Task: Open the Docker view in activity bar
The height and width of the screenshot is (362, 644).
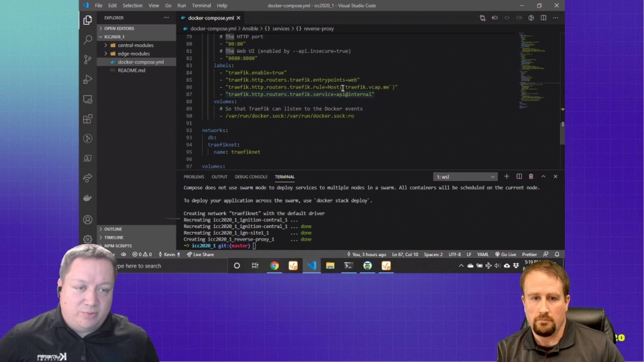Action: [87, 198]
